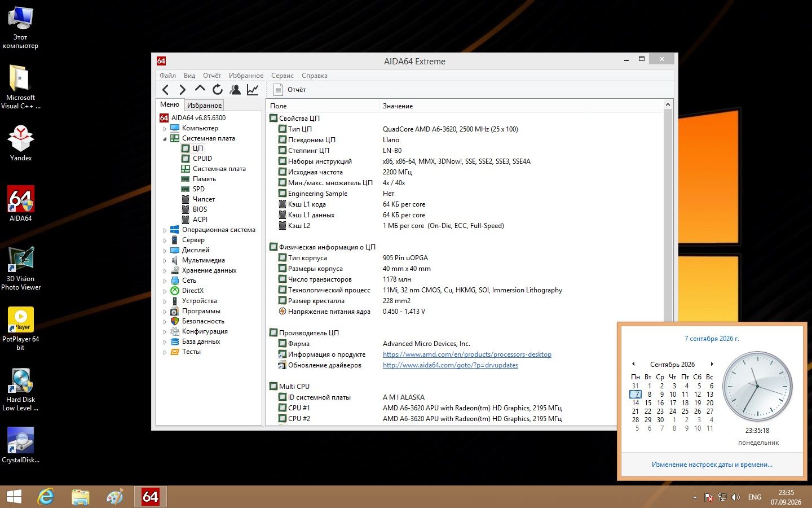The image size is (812, 508).
Task: Open the user icon in the AIDA64 toolbar
Action: tap(235, 89)
